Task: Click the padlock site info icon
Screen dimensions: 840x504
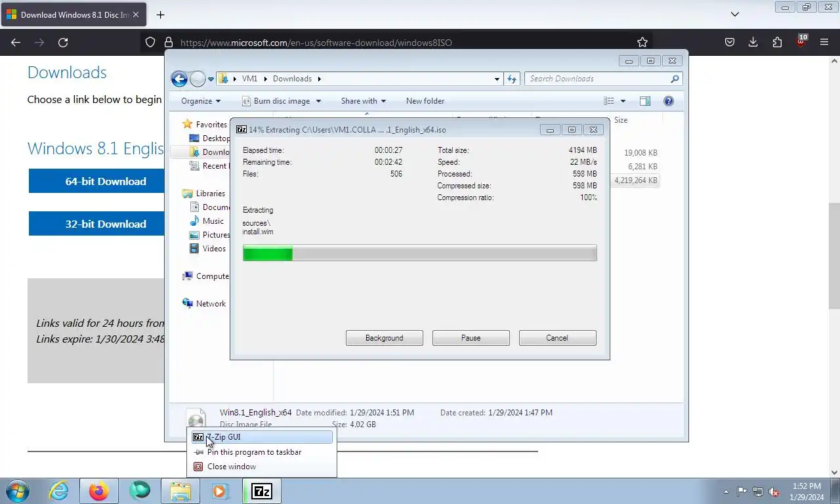Action: point(169,42)
